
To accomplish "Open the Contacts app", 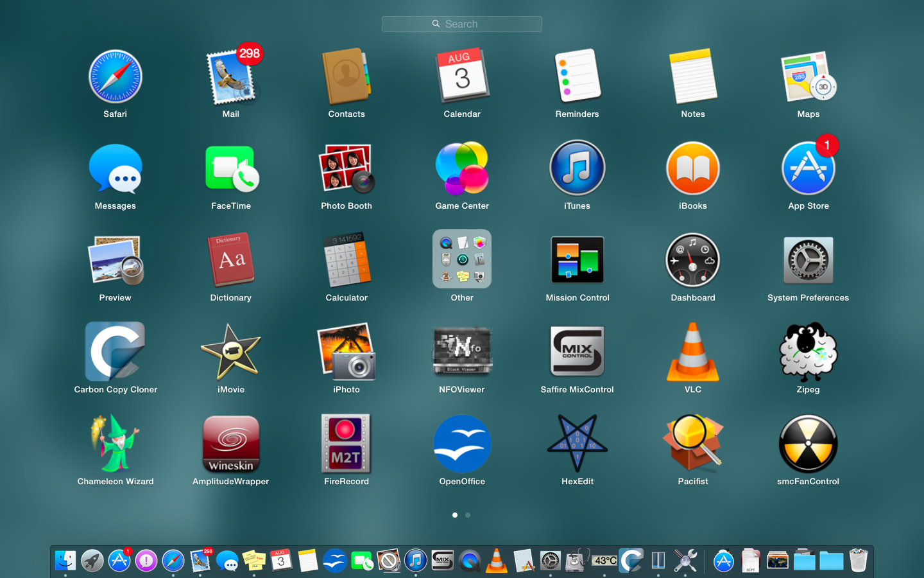I will coord(346,77).
